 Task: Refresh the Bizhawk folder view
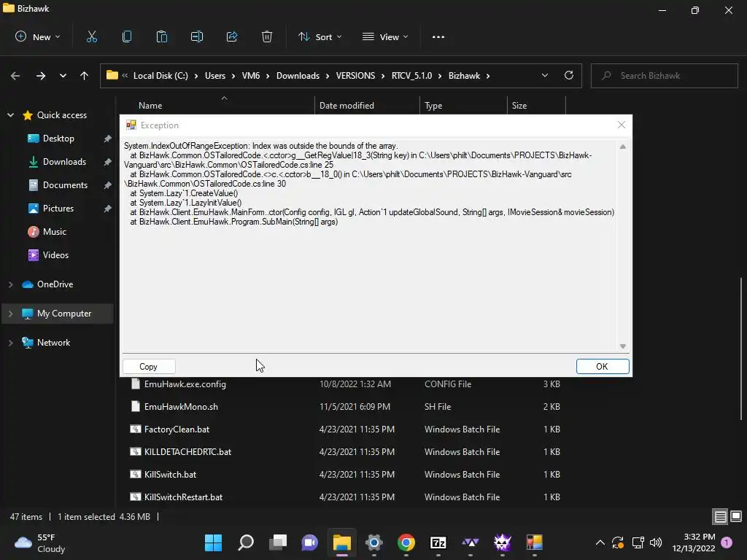point(569,75)
